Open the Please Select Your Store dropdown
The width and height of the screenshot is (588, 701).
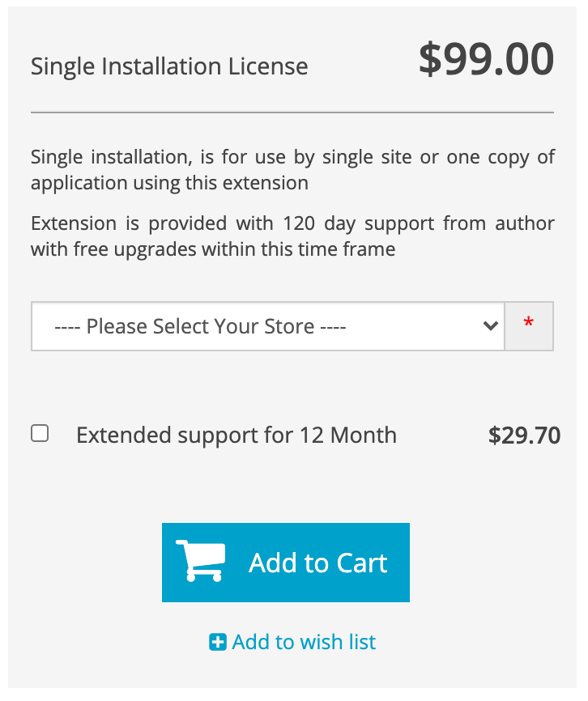coord(268,326)
